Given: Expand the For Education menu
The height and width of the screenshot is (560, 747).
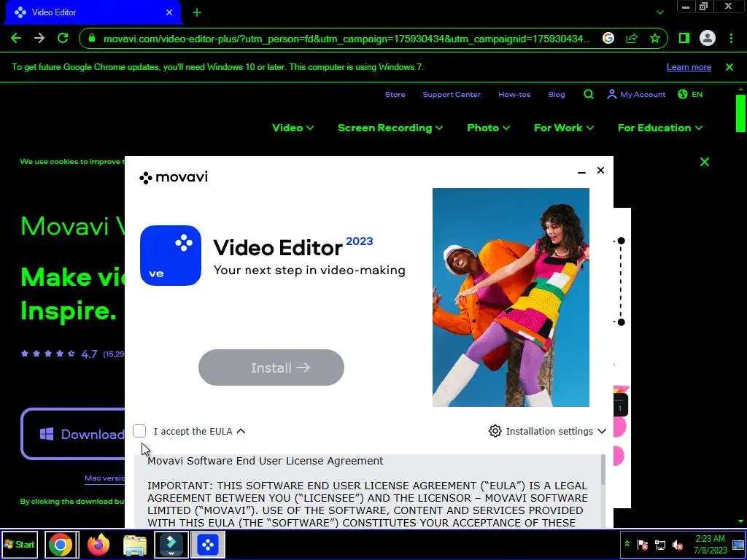Looking at the screenshot, I should pyautogui.click(x=660, y=128).
